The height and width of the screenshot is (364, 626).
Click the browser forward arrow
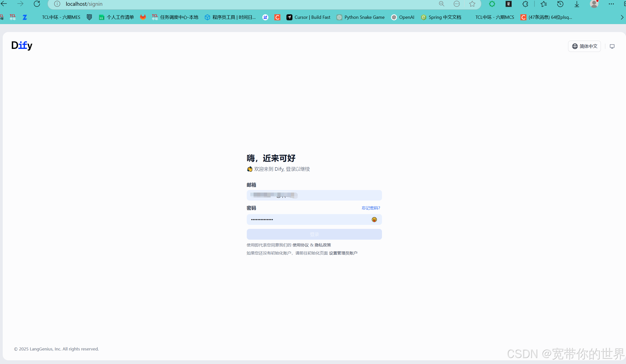coord(20,4)
